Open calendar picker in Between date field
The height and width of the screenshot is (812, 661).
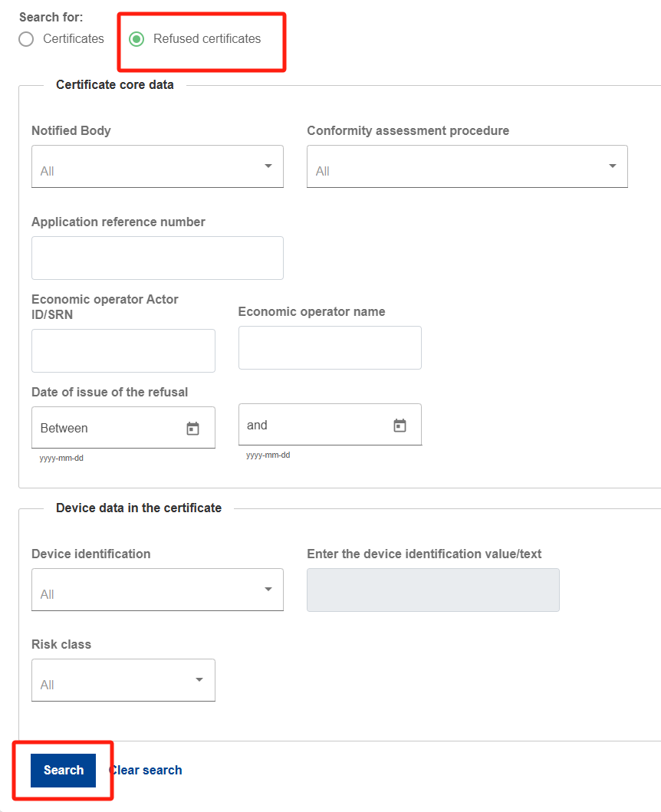[x=192, y=429]
